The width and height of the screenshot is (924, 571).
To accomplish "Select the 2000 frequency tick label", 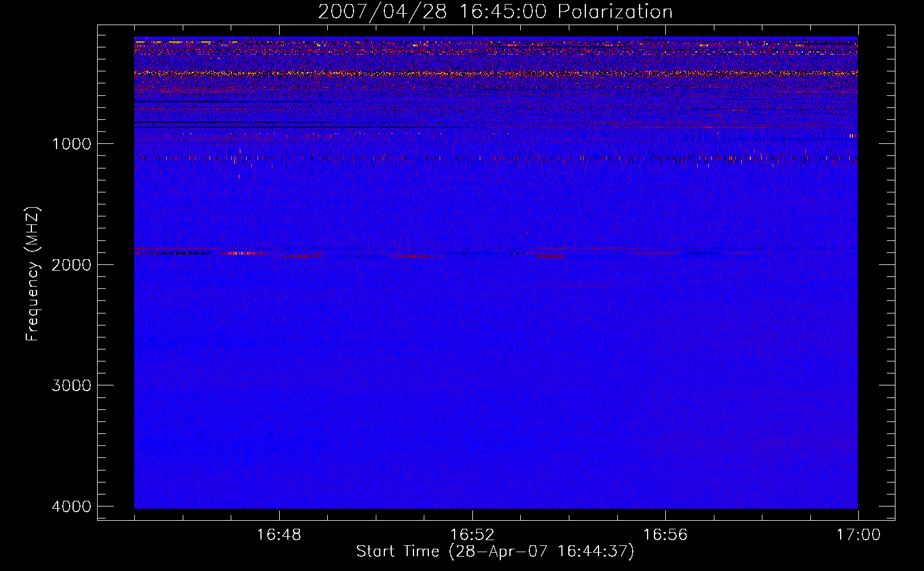I will coord(71,265).
